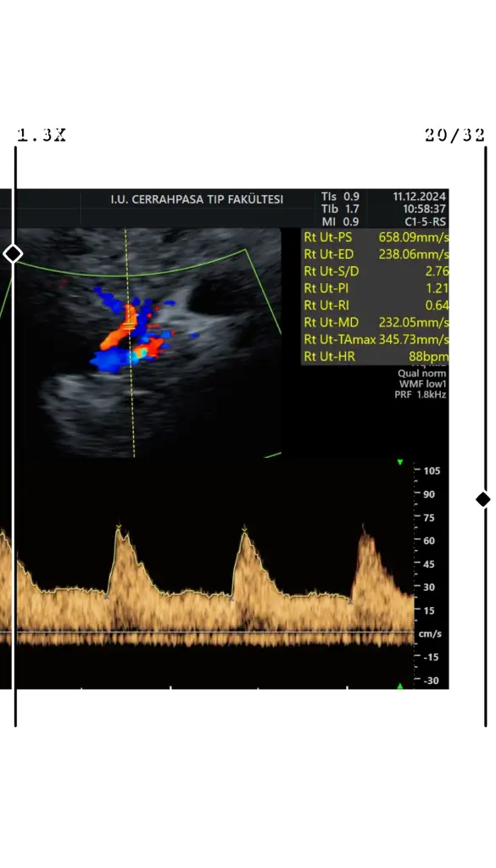The width and height of the screenshot is (496, 868).
Task: Click the WMF low1 filter label
Action: (422, 384)
